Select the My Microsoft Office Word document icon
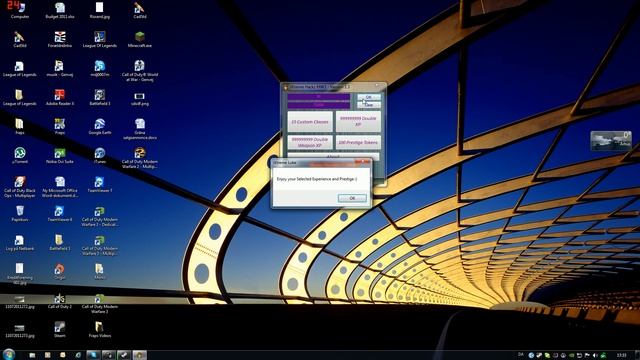Viewport: 640px width, 360px height. point(60,187)
